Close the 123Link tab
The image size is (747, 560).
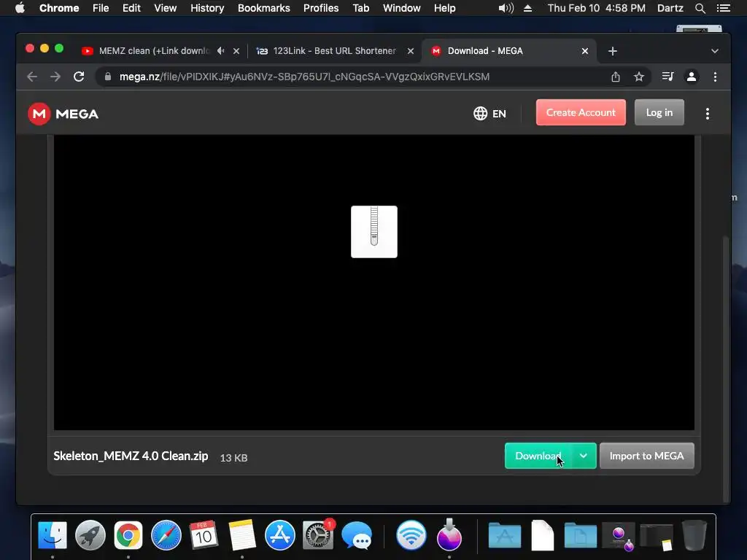tap(411, 51)
